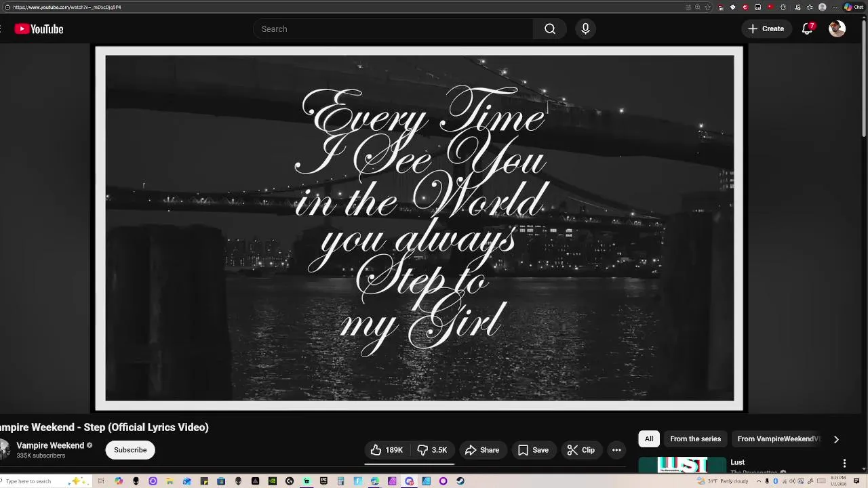Image resolution: width=868 pixels, height=488 pixels.
Task: Open media control music note icon
Action: 797,7
